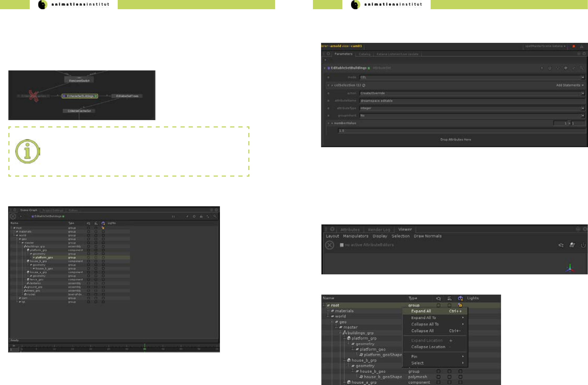Screen dimensions: 588x385
Task: Toggle the no active AttributeEditors checkbox
Action: click(x=342, y=245)
